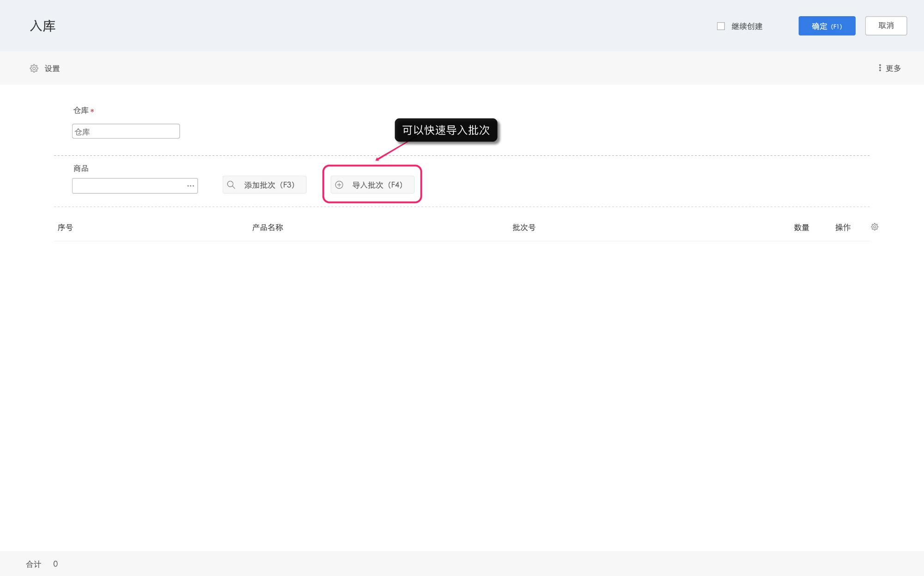Click the 序号 column header
This screenshot has width=924, height=576.
(65, 227)
